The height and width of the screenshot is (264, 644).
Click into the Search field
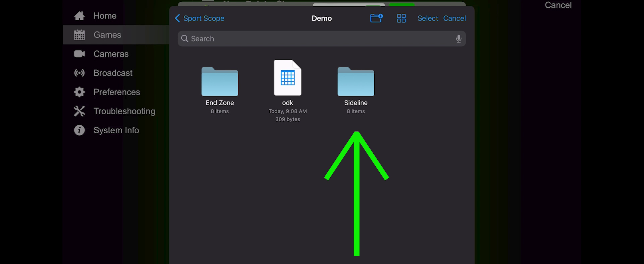point(322,39)
